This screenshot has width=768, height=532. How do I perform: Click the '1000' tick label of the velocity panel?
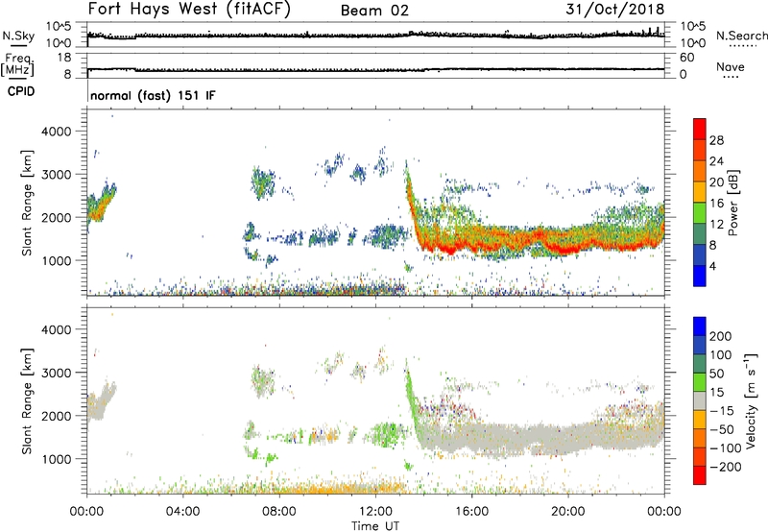coord(56,459)
